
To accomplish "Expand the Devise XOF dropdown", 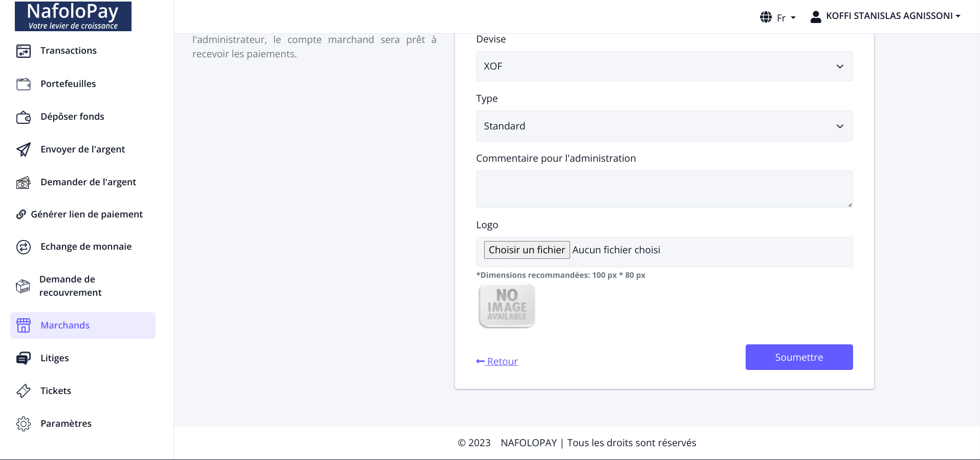I will 664,67.
